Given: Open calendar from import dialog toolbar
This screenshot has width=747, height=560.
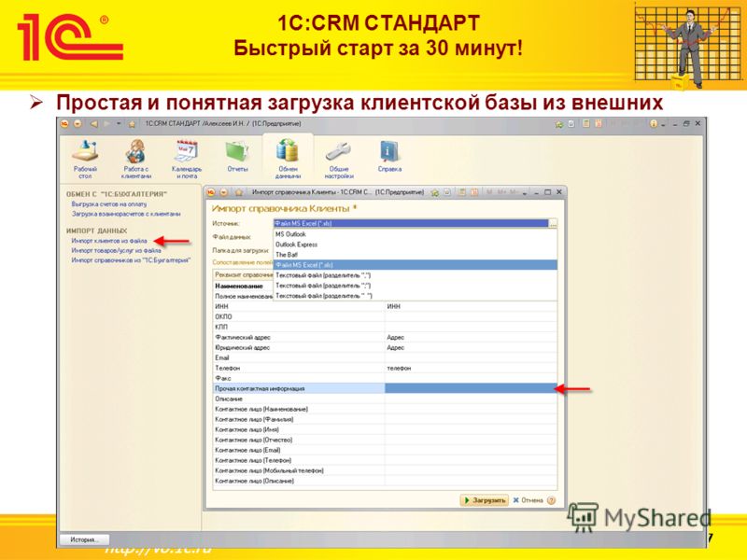Looking at the screenshot, I should 474,192.
